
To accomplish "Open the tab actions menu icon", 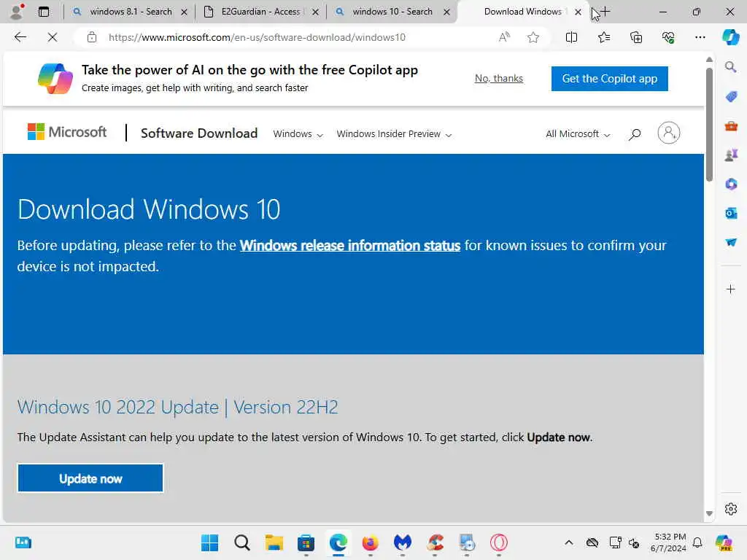I will tap(43, 12).
